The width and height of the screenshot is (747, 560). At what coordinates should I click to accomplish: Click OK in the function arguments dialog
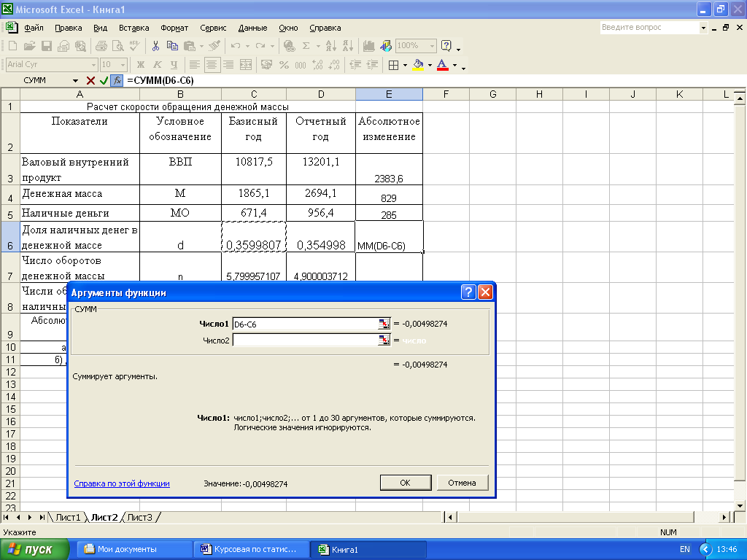click(406, 483)
